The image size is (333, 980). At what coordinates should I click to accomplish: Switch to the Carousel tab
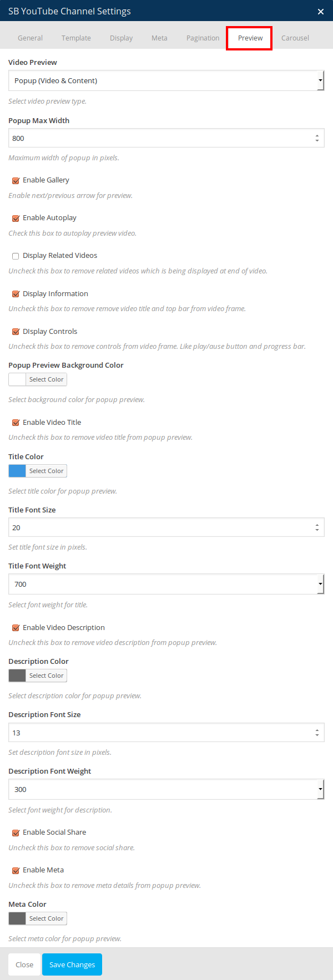coord(295,38)
